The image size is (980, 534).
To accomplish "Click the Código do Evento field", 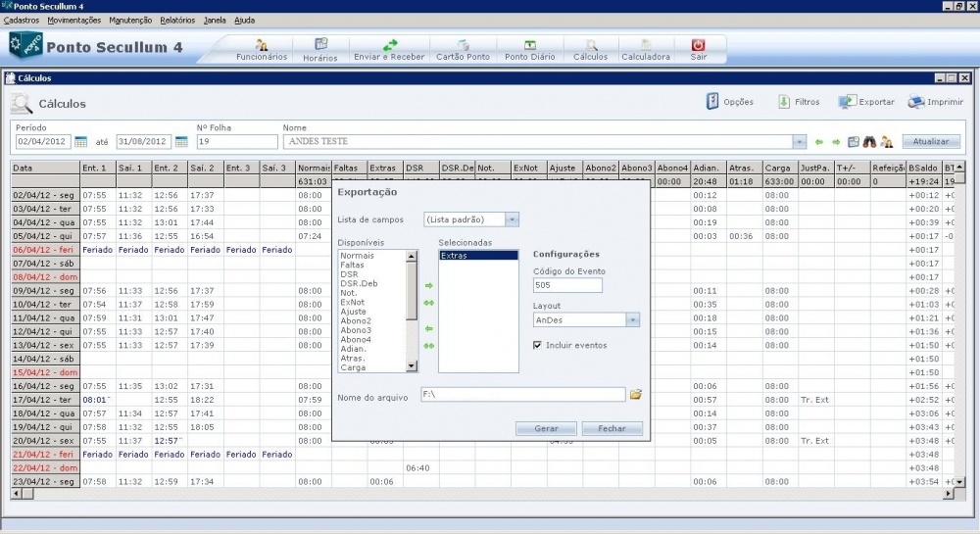I will tap(567, 285).
